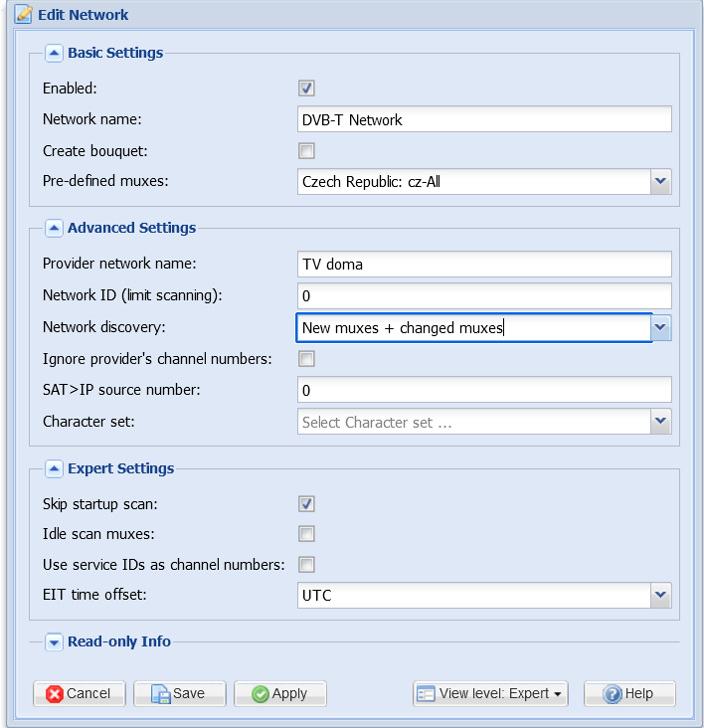Open the View level: Expert menu
Viewport: 704px width, 728px height.
pos(490,693)
